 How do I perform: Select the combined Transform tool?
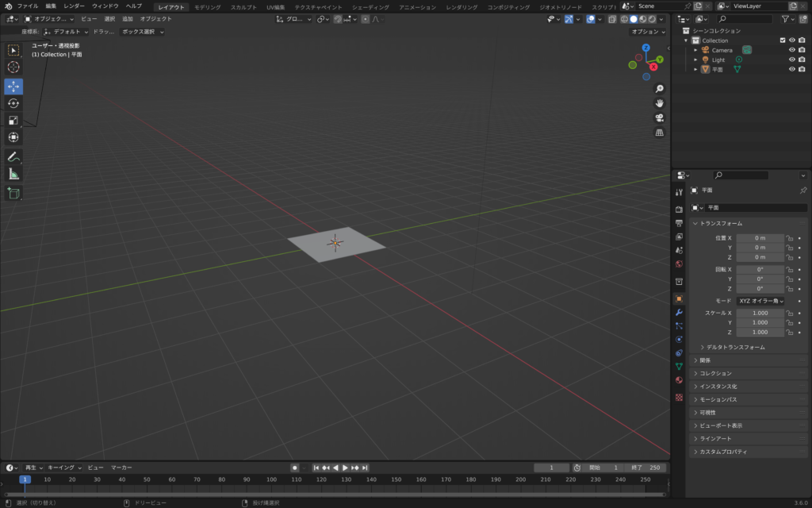tap(13, 137)
